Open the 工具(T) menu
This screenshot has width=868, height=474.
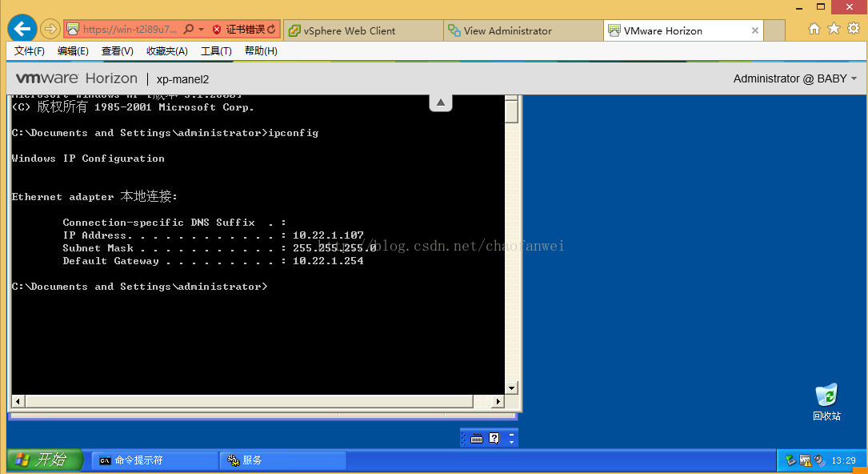(x=216, y=51)
